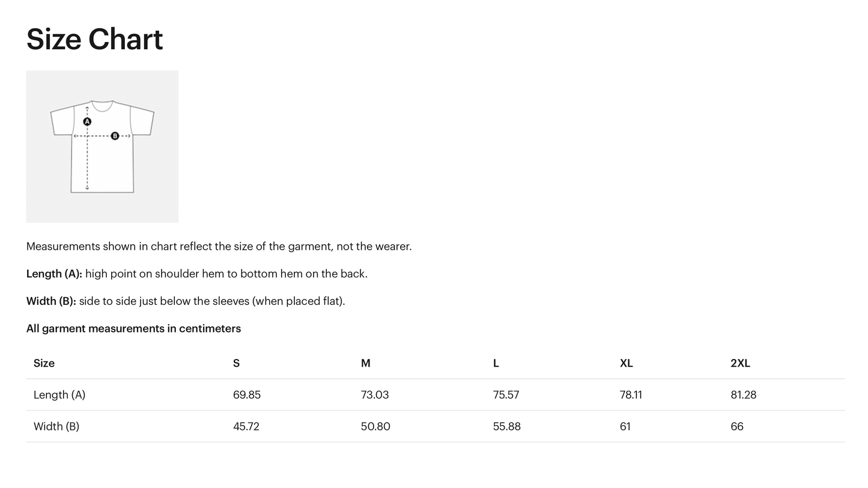
Task: Click the circled B marker on the shirt diagram
Action: pyautogui.click(x=115, y=136)
